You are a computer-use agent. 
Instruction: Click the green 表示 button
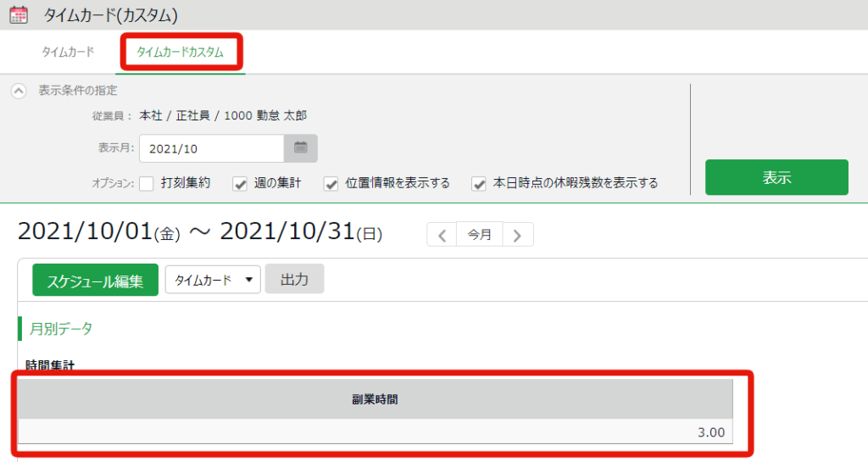point(776,177)
